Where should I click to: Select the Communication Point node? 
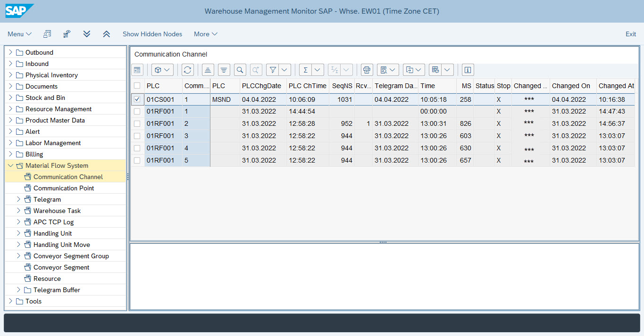[x=64, y=188]
